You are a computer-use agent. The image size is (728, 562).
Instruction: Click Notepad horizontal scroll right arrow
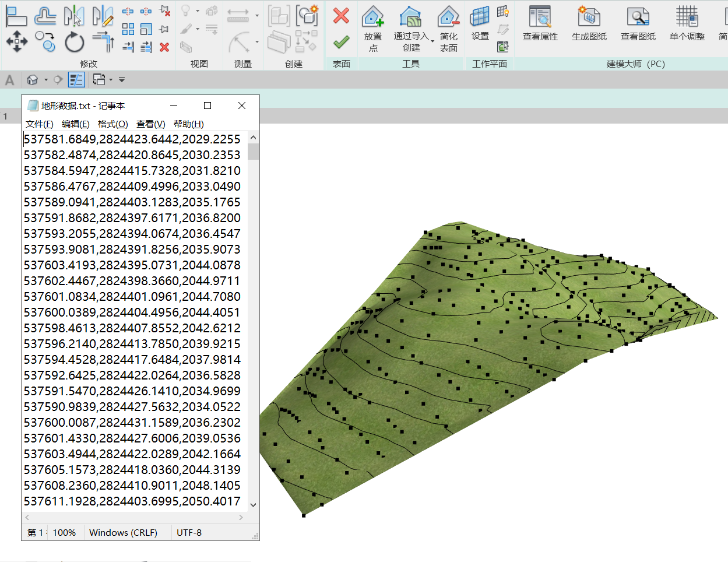(241, 517)
